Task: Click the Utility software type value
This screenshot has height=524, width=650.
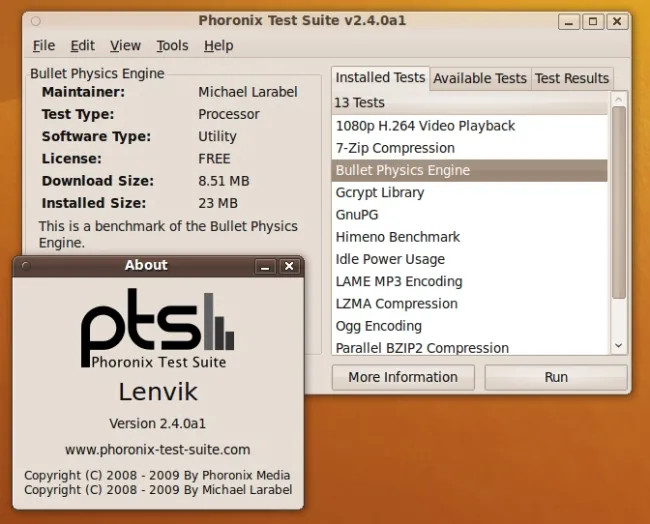Action: (217, 136)
